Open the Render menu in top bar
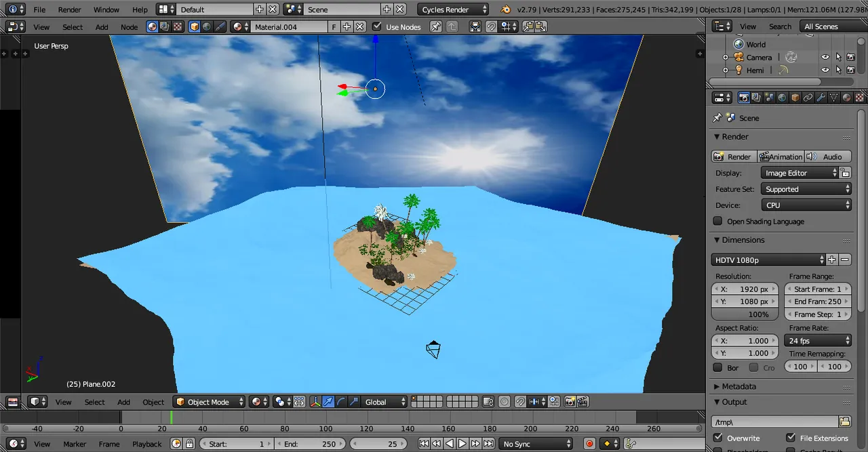This screenshot has width=868, height=452. (69, 9)
